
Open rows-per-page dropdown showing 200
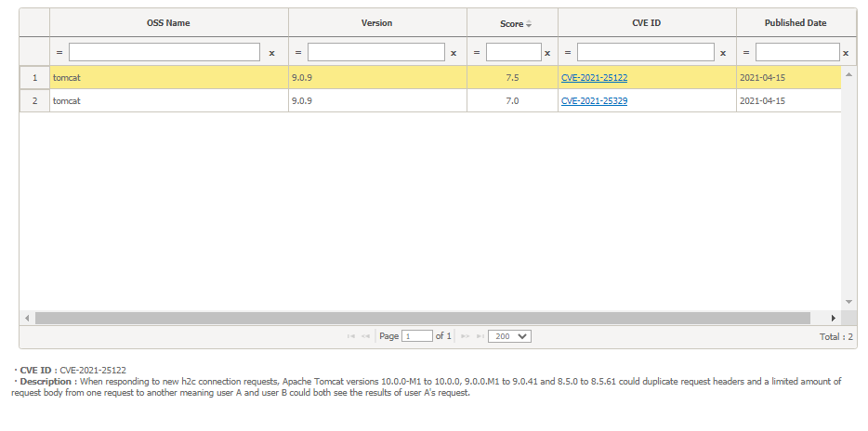tap(509, 336)
